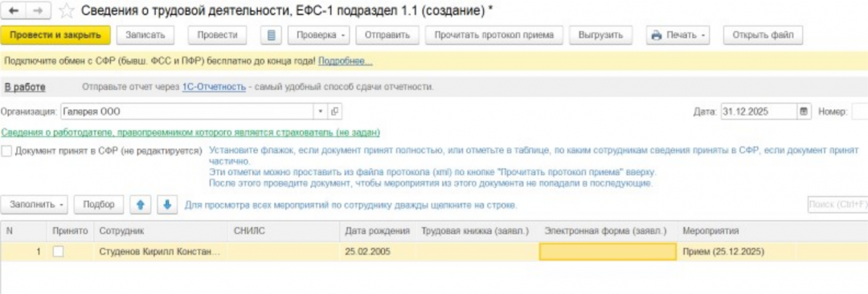Move row up with the blue arrow
This screenshot has width=868, height=294.
141,204
